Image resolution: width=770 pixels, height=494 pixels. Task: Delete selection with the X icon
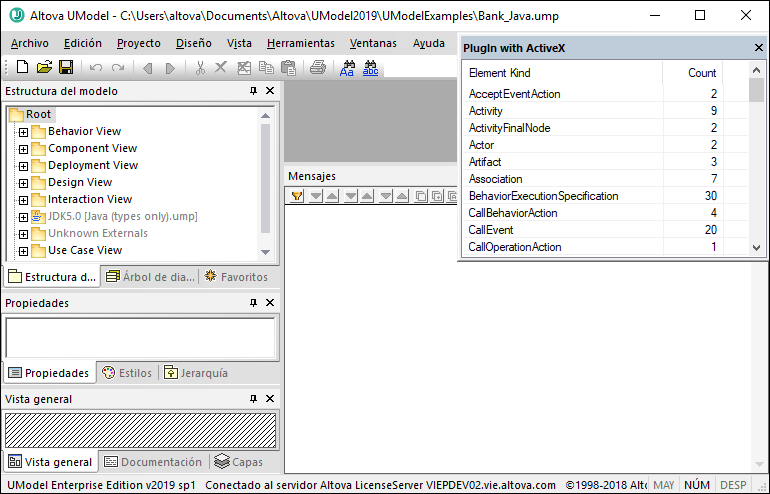tap(221, 67)
